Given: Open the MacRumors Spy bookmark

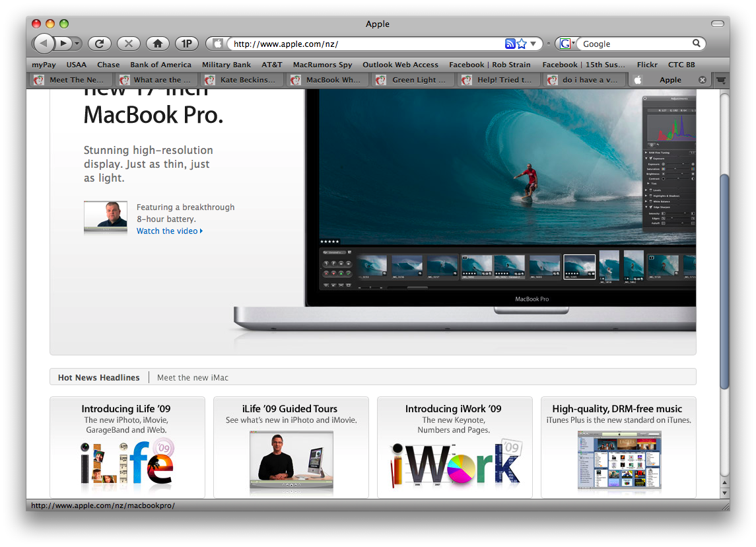Looking at the screenshot, I should click(x=322, y=65).
